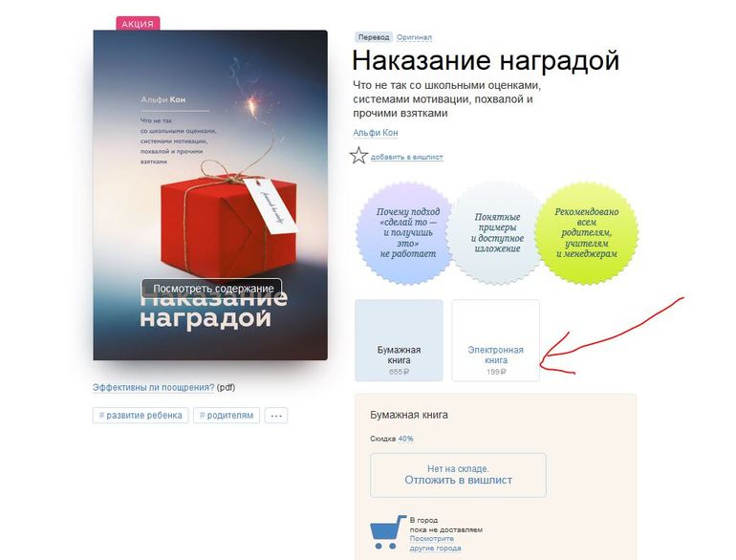Viewport: 736px width, 560px height.
Task: Click the wishlist star icon
Action: tap(358, 156)
